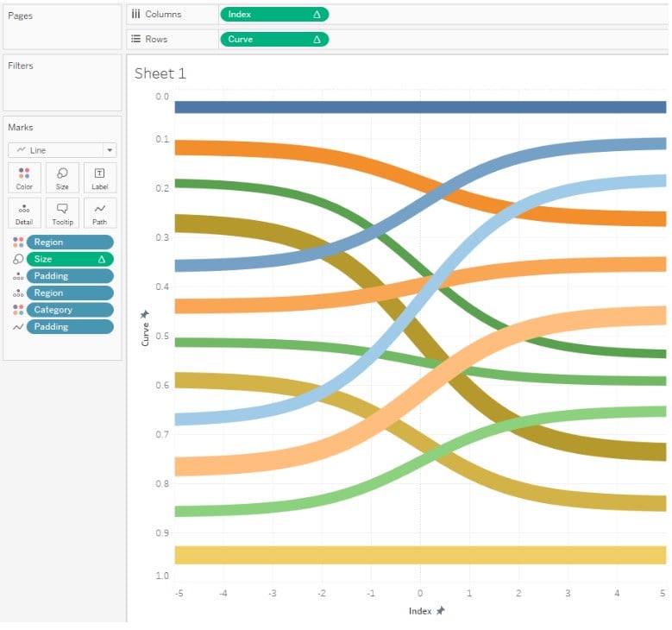Open the Color mark card
The height and width of the screenshot is (630, 672).
(x=24, y=178)
